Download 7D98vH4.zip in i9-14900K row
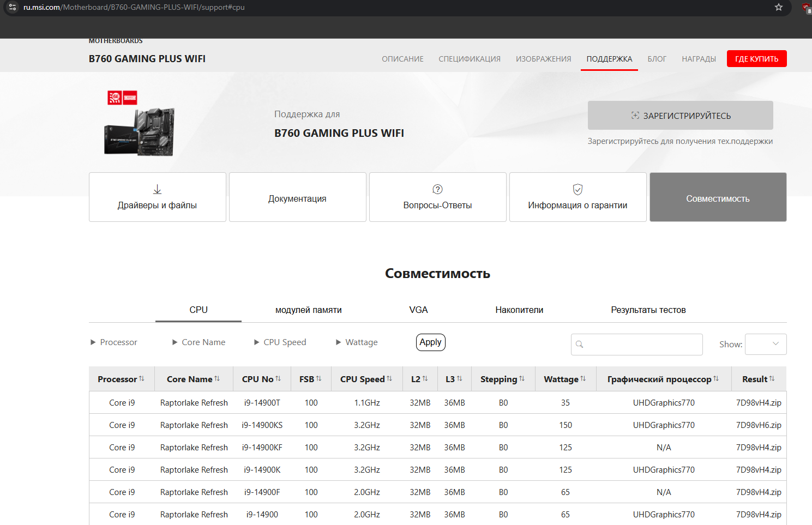The height and width of the screenshot is (525, 812). [x=759, y=470]
